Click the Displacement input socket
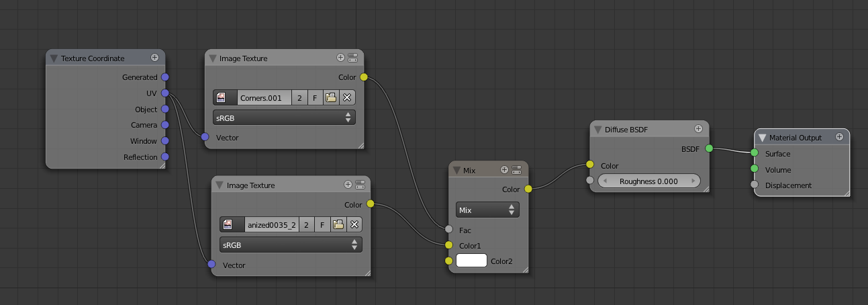This screenshot has height=305, width=868. [754, 185]
